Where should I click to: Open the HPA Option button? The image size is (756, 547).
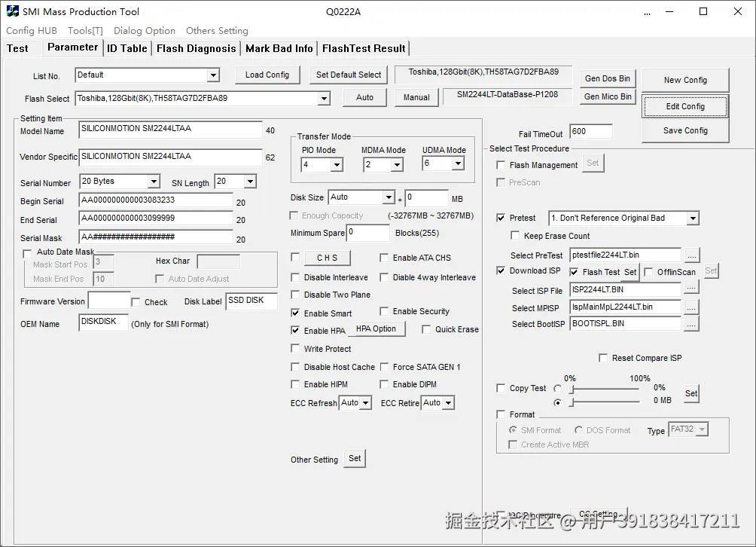376,329
